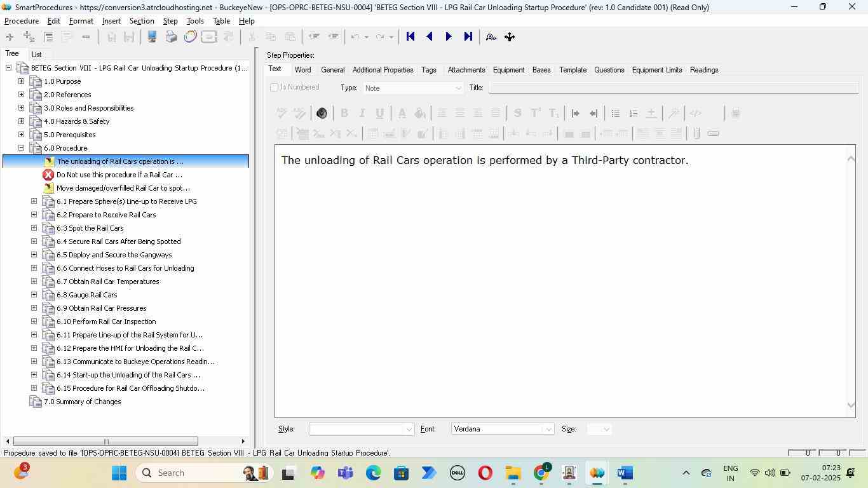Click the vertical bar insert icon
The image size is (868, 488).
tap(696, 133)
